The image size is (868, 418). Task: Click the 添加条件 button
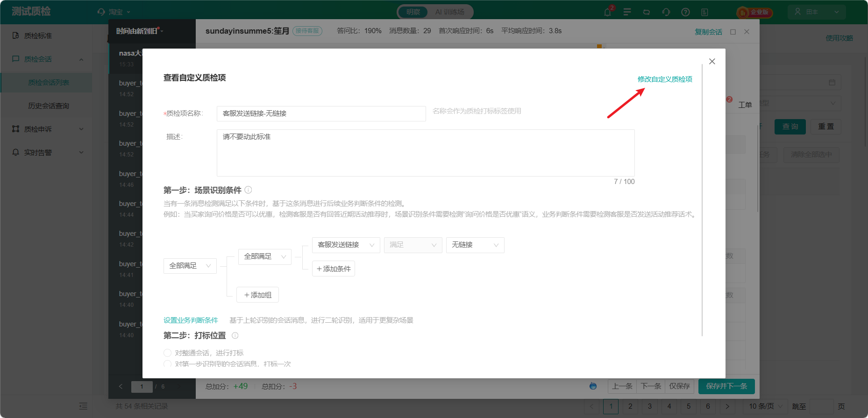click(x=334, y=269)
